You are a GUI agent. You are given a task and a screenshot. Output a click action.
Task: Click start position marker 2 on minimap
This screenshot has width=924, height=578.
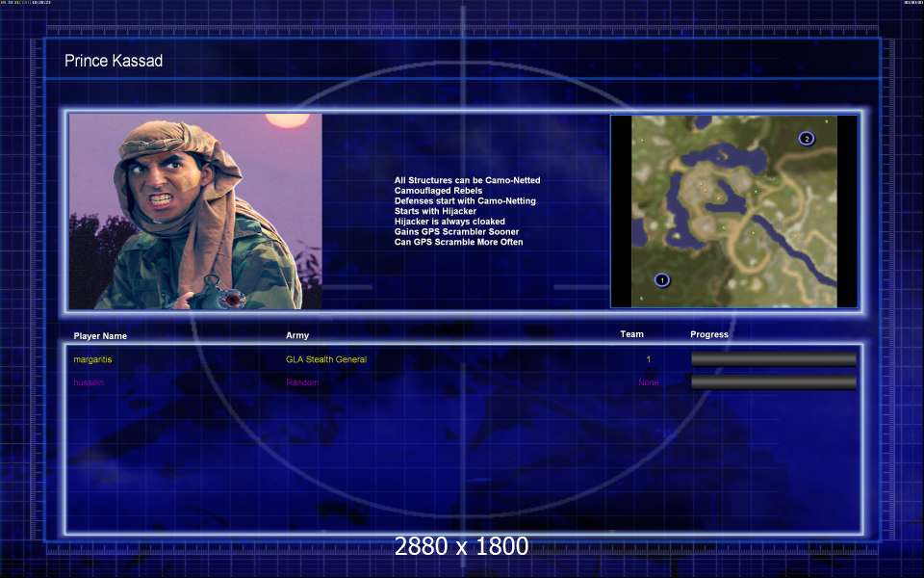pos(807,139)
